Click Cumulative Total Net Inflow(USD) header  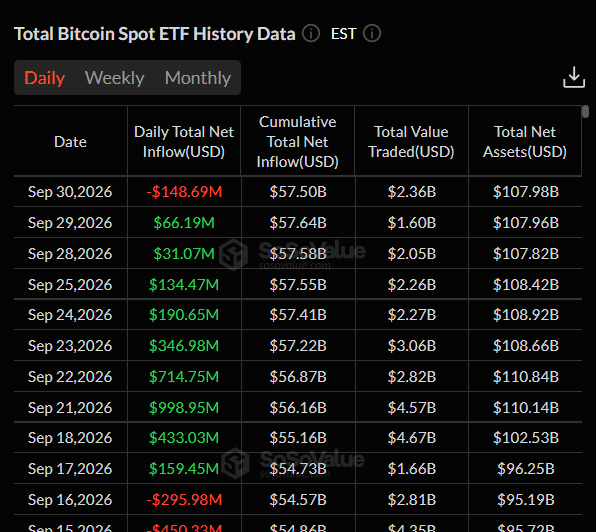tap(298, 142)
